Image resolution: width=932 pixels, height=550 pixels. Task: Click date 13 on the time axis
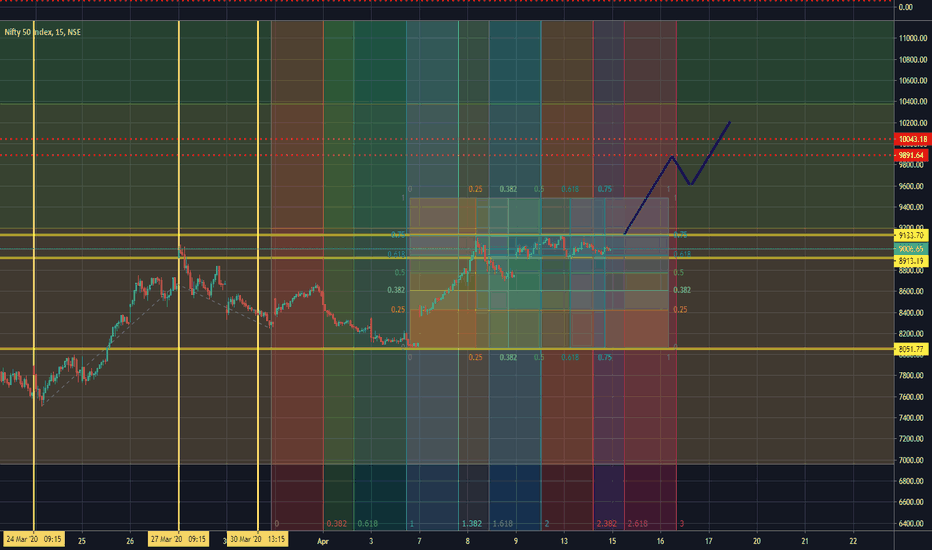click(x=564, y=541)
